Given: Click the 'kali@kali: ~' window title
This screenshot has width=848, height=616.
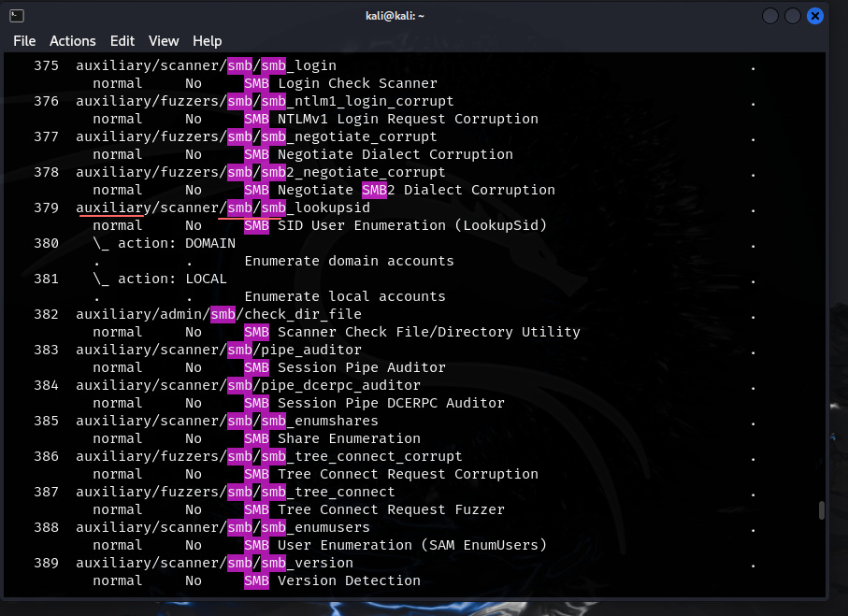Looking at the screenshot, I should pyautogui.click(x=395, y=16).
